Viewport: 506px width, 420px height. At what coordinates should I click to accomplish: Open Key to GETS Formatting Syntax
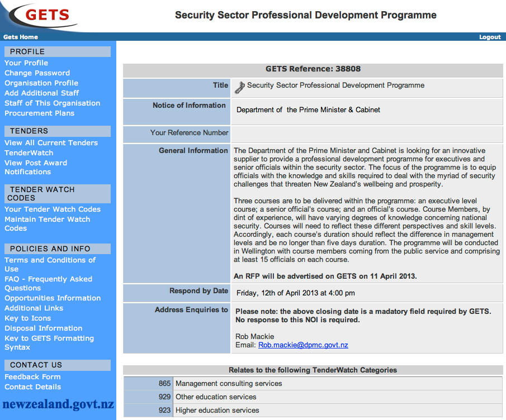[x=49, y=342]
